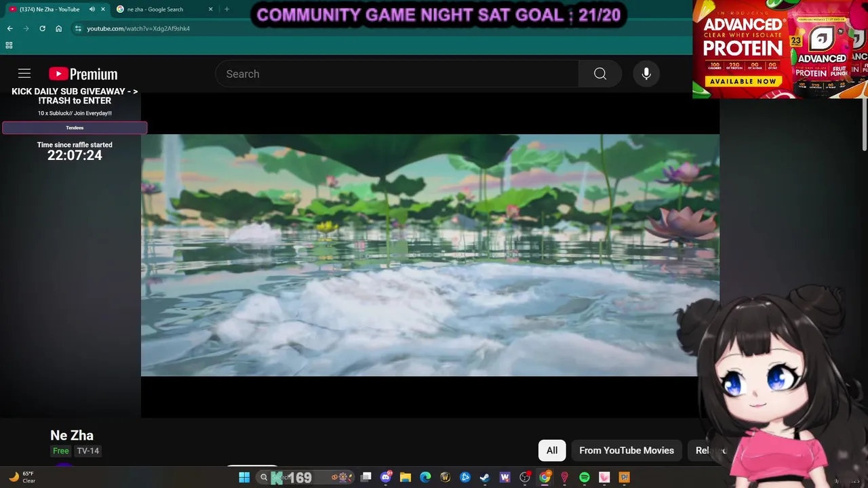Open the red map pin taskbar app
The width and height of the screenshot is (868, 488).
[564, 477]
